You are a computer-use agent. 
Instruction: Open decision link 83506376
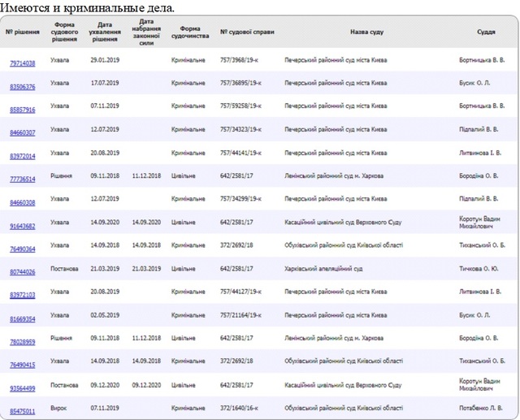tap(22, 86)
